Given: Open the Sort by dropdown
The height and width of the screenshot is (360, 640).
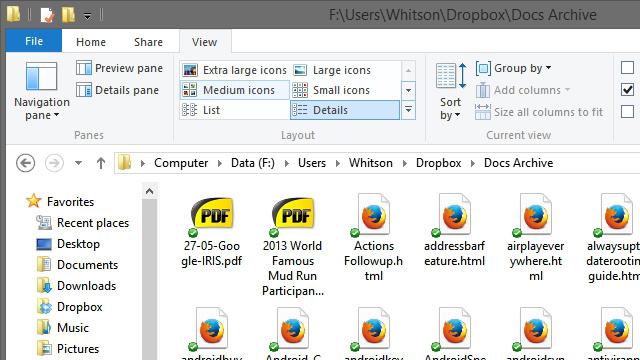Looking at the screenshot, I should [451, 92].
